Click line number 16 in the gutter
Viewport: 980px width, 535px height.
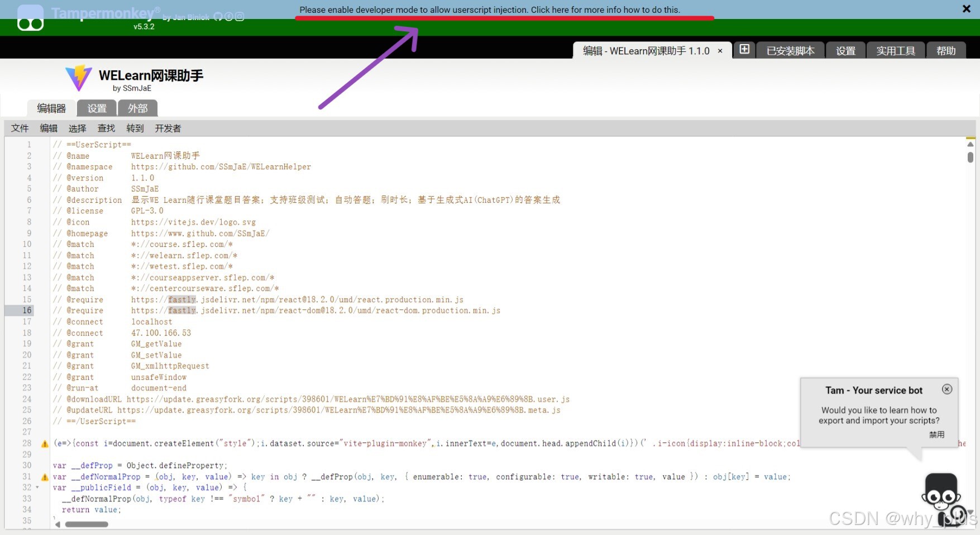pyautogui.click(x=27, y=311)
